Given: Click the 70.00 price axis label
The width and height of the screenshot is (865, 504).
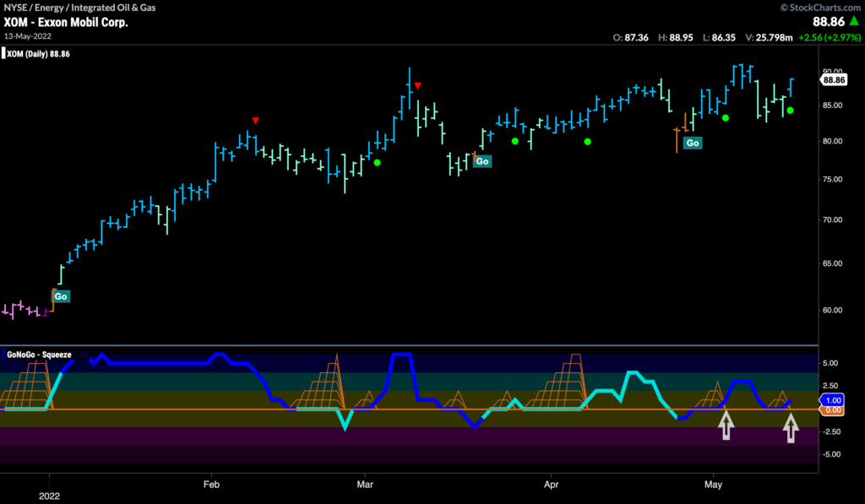Looking at the screenshot, I should (832, 219).
